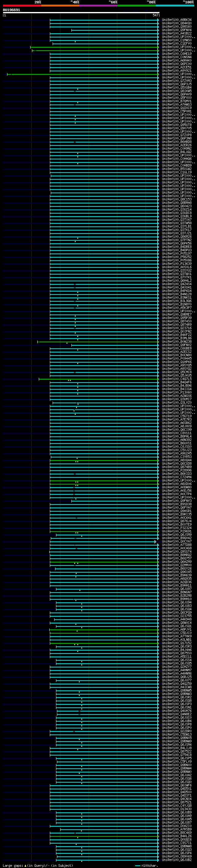Open hit UniRef100_B7QMV1
Viewport: 197px width, 868px height.
(x=177, y=101)
